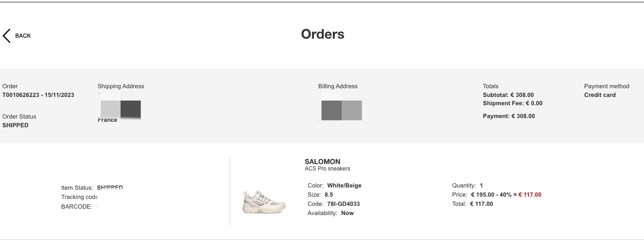The width and height of the screenshot is (644, 244).
Task: Click the Shipping Address heading
Action: (121, 86)
